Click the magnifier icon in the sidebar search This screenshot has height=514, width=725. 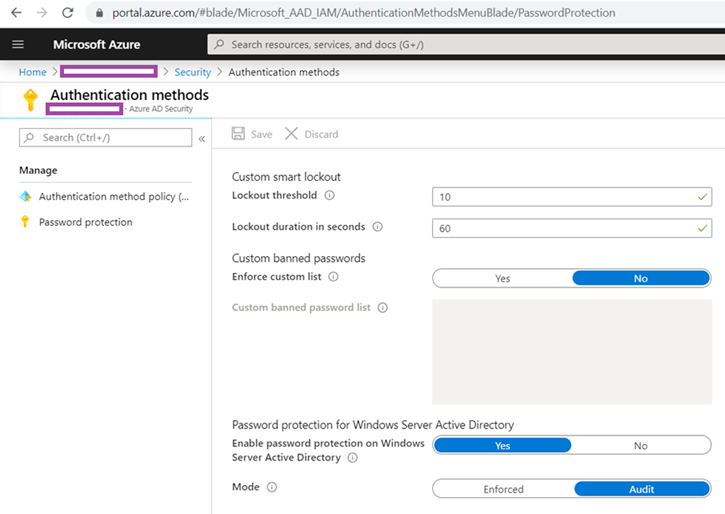[x=30, y=138]
